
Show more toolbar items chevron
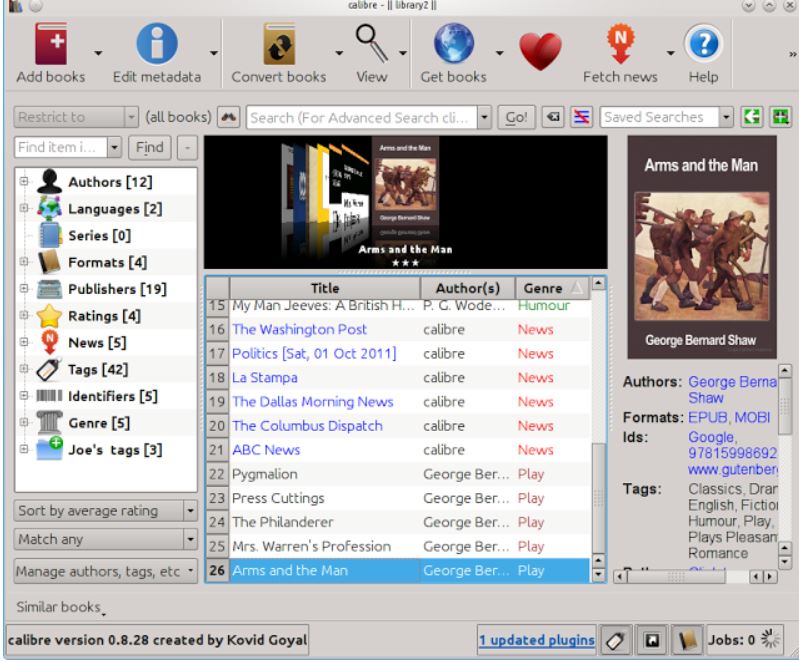click(792, 54)
